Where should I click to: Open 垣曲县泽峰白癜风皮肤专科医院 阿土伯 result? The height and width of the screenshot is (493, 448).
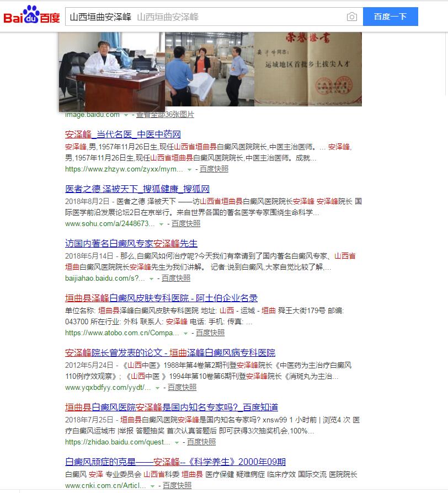(162, 298)
